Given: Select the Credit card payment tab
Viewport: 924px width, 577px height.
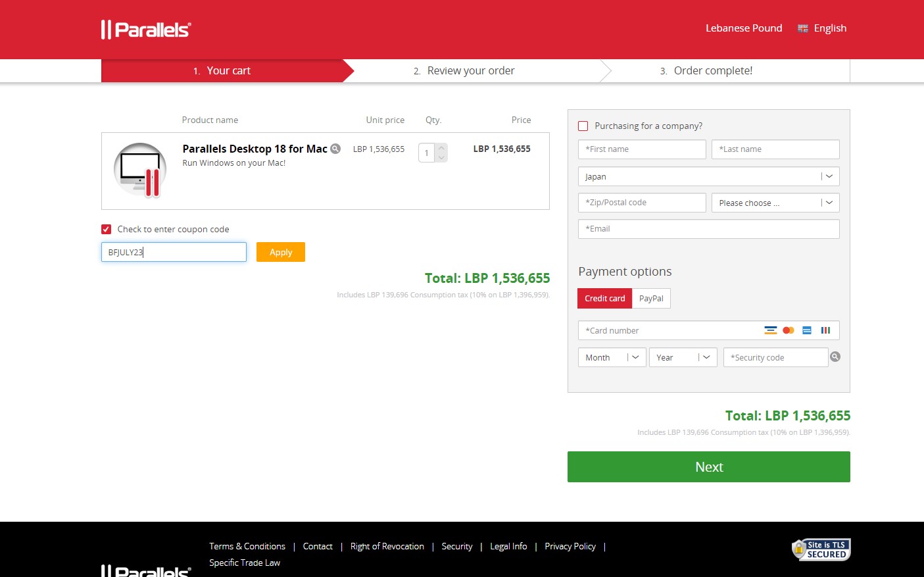Looking at the screenshot, I should pos(604,298).
